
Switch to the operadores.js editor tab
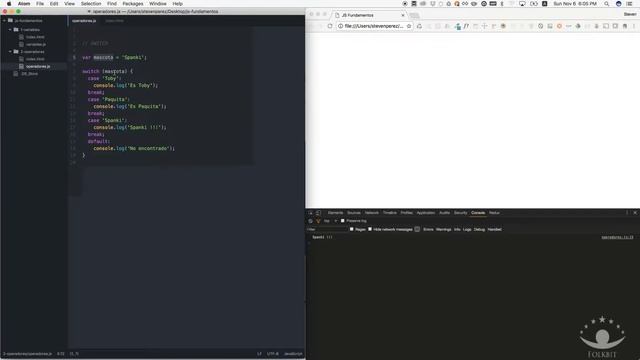(84, 21)
